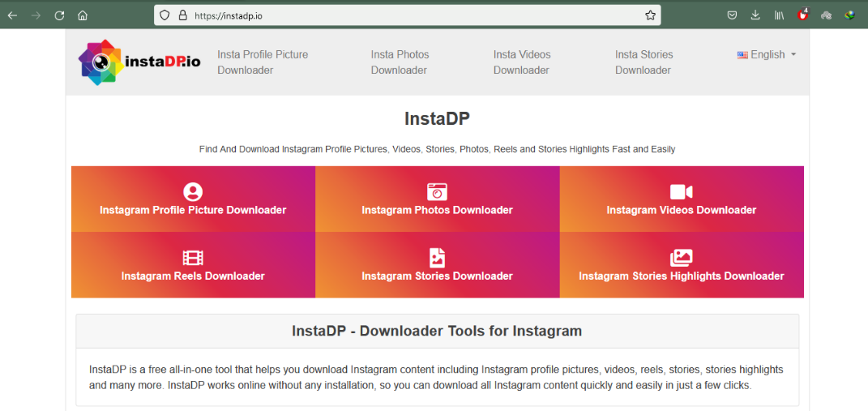The width and height of the screenshot is (868, 411).
Task: Open Insta Stories Downloader menu item
Action: tap(644, 62)
